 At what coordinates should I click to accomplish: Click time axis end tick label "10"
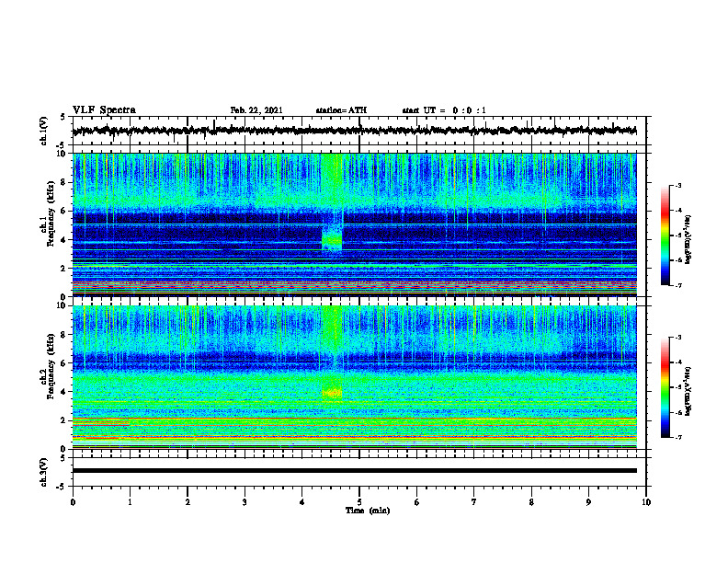(646, 502)
